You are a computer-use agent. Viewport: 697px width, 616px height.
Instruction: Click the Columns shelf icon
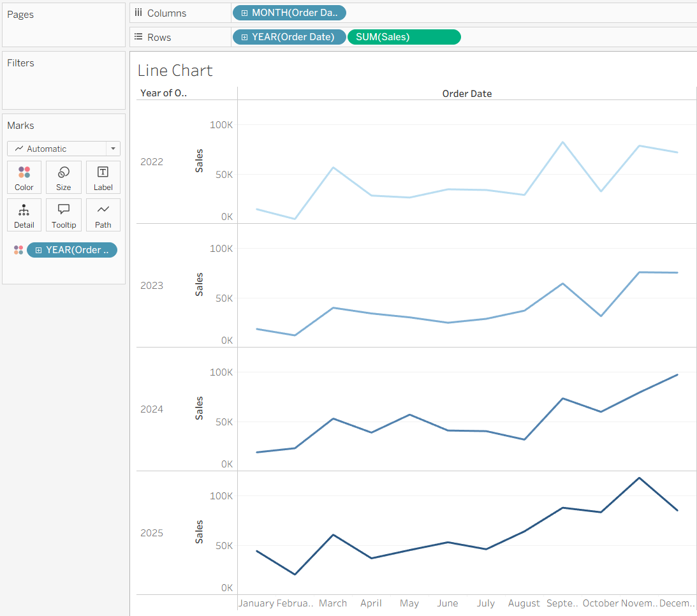coord(138,13)
